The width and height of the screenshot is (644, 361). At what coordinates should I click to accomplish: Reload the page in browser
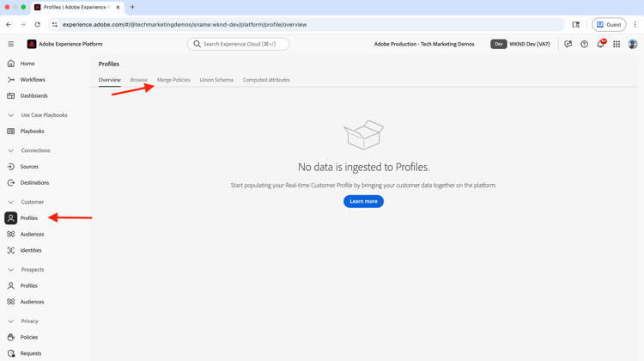pyautogui.click(x=38, y=25)
